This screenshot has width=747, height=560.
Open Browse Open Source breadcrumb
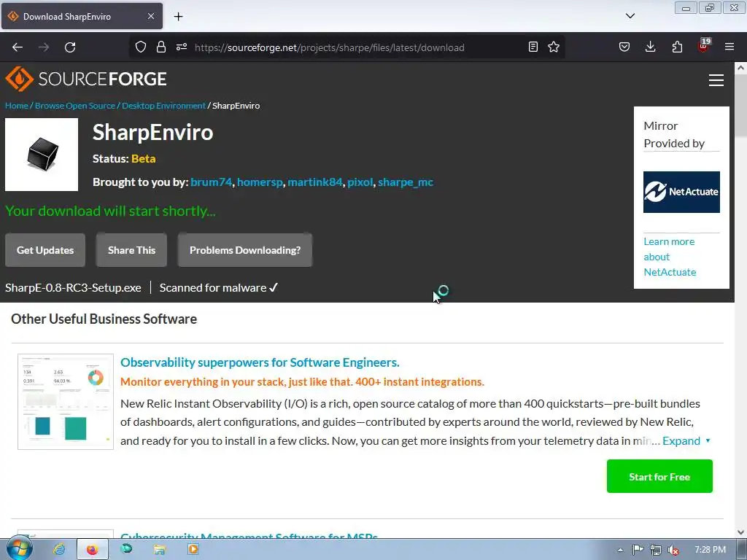tap(75, 106)
